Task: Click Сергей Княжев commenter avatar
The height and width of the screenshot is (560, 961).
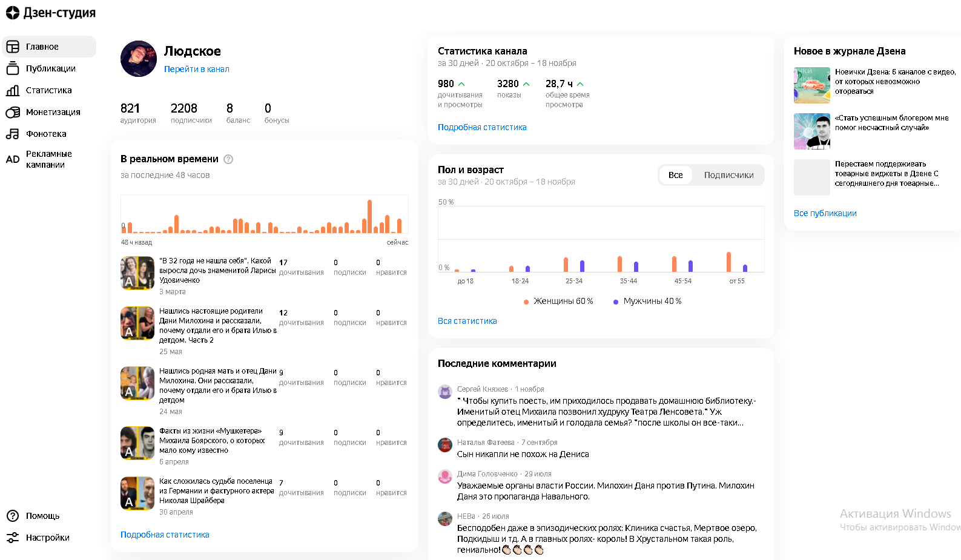Action: [445, 392]
